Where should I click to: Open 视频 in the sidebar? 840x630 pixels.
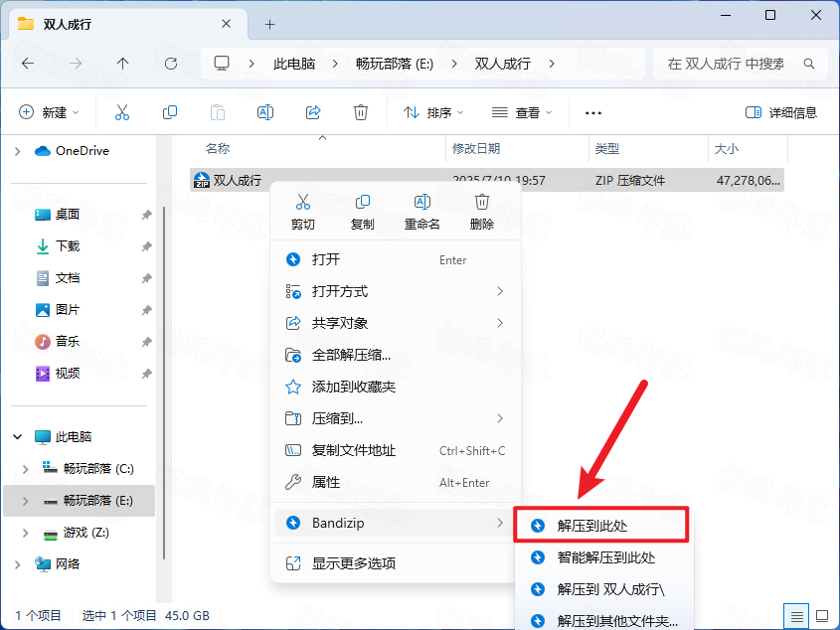coord(67,373)
